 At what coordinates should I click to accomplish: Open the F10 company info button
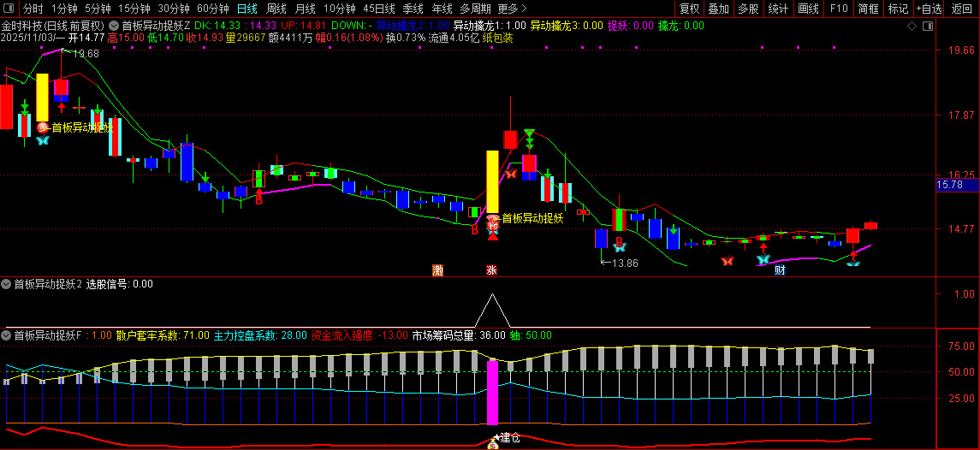click(839, 9)
